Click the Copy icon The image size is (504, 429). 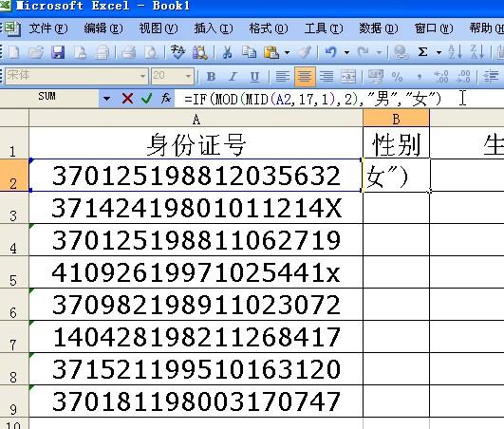point(249,52)
